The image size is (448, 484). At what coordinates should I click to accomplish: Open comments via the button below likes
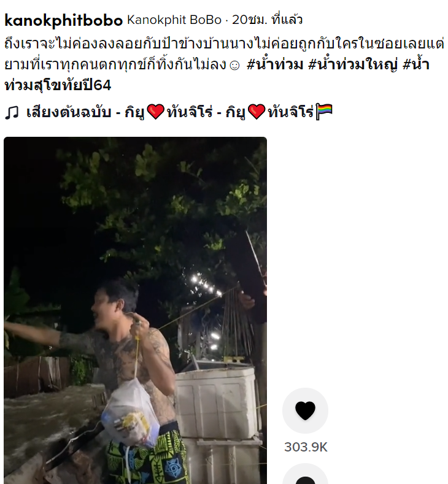(x=306, y=475)
